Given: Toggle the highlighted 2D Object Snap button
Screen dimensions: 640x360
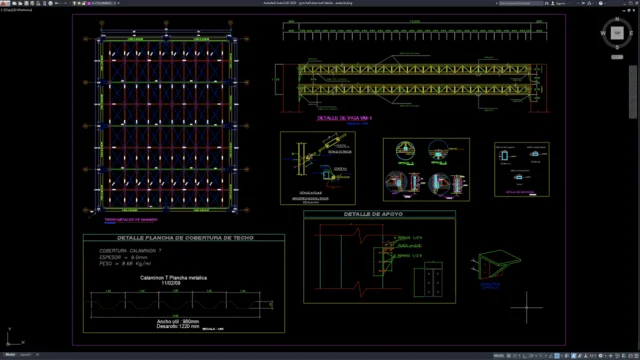Looking at the screenshot, I should coord(557,356).
